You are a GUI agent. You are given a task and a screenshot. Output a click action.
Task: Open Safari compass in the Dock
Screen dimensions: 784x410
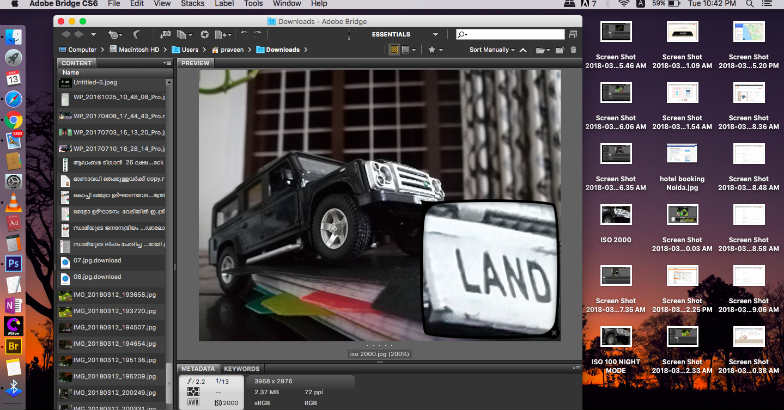[x=14, y=99]
